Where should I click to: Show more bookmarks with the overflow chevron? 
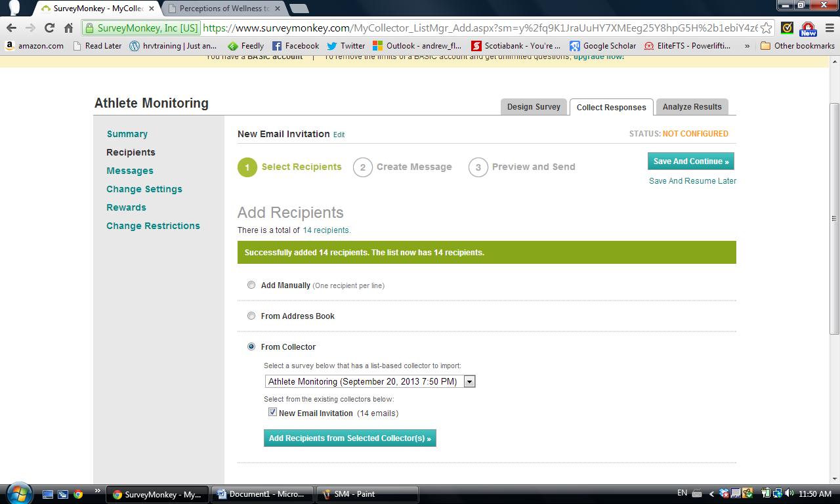747,46
